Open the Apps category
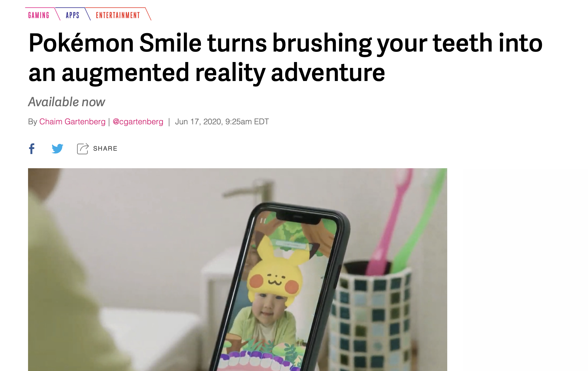 (73, 15)
